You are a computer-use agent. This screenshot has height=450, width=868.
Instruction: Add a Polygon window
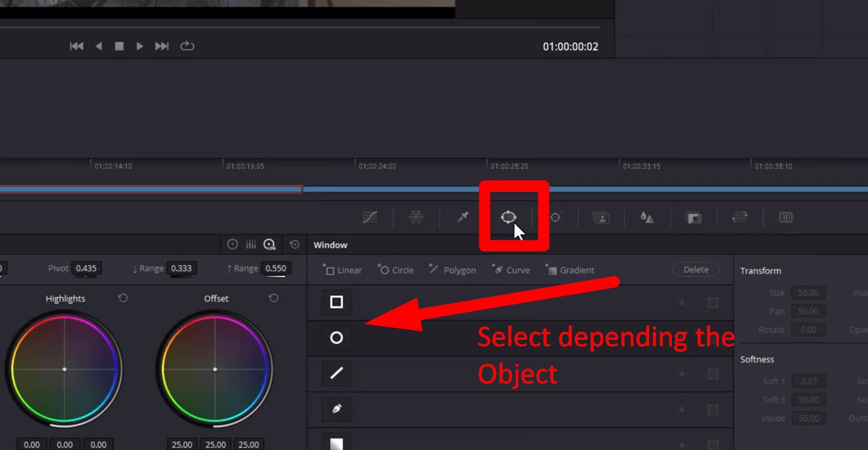(x=452, y=269)
